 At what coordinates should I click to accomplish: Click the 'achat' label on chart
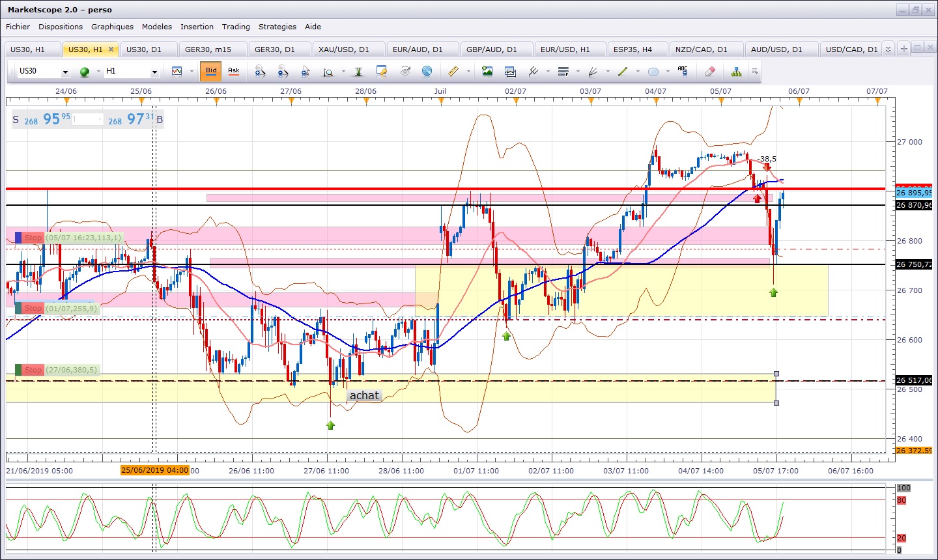(364, 395)
